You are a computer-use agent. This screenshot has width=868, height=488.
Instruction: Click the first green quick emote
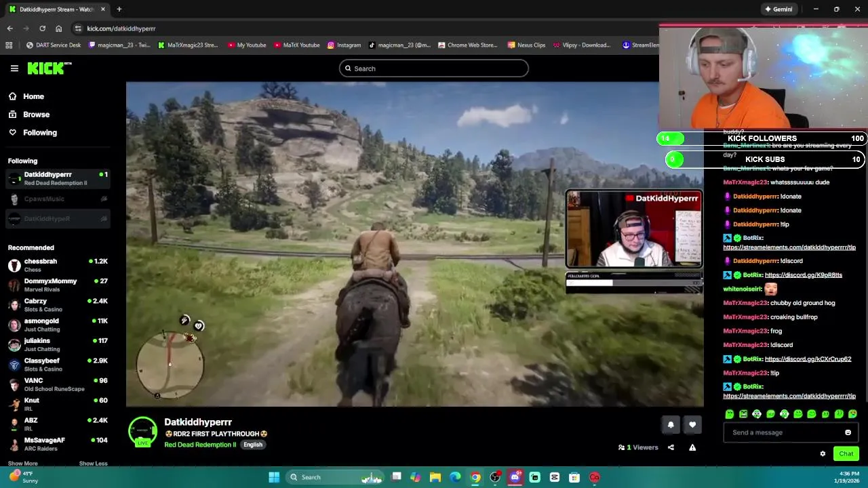pyautogui.click(x=730, y=414)
